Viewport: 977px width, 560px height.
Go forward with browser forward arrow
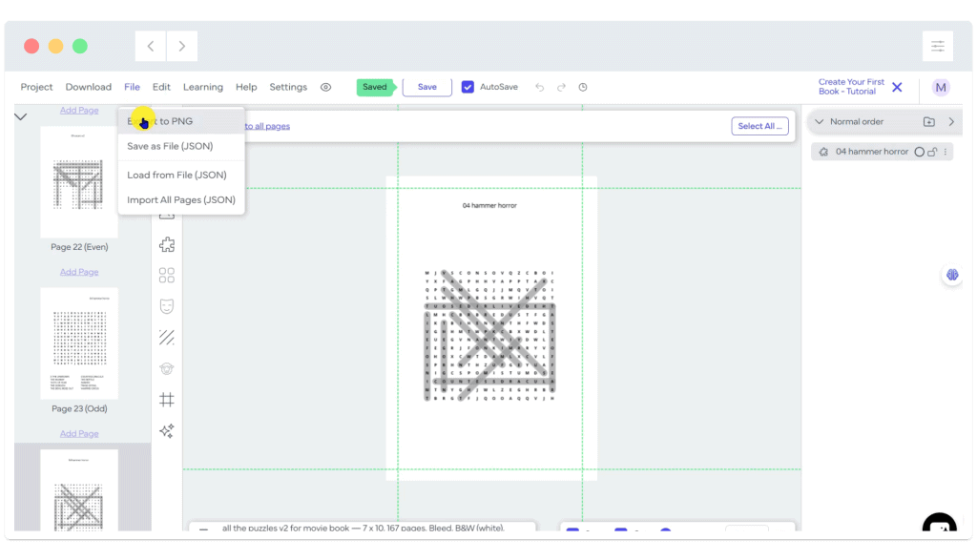tap(182, 46)
